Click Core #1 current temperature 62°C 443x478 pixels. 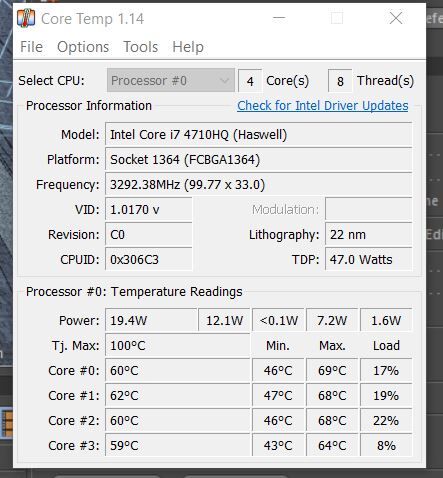pyautogui.click(x=177, y=395)
